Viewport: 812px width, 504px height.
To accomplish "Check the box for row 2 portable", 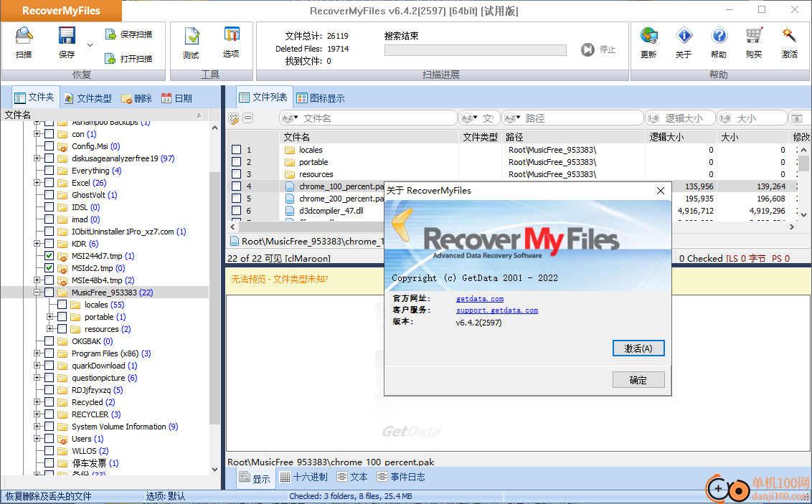I will point(236,162).
